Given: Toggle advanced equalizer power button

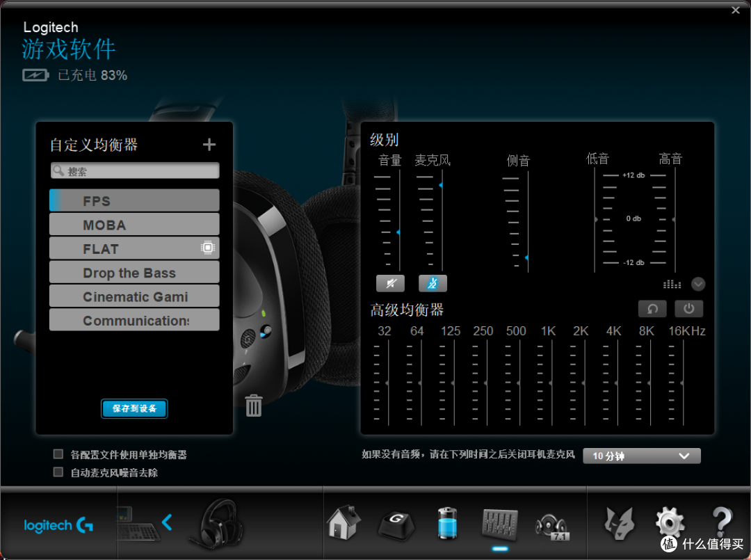Looking at the screenshot, I should [x=688, y=309].
